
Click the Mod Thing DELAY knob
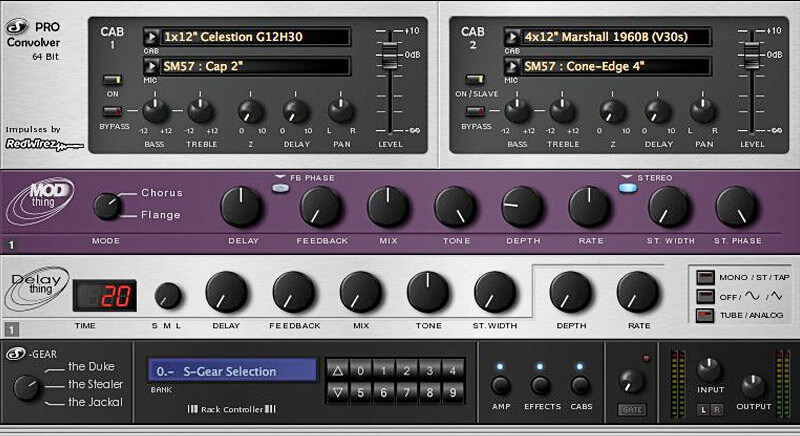[242, 207]
